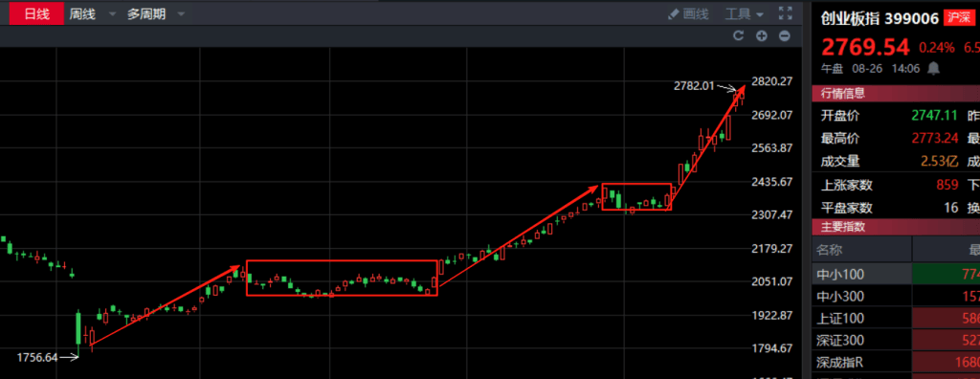Click the 成交量 value 2.53亿

coord(940,162)
